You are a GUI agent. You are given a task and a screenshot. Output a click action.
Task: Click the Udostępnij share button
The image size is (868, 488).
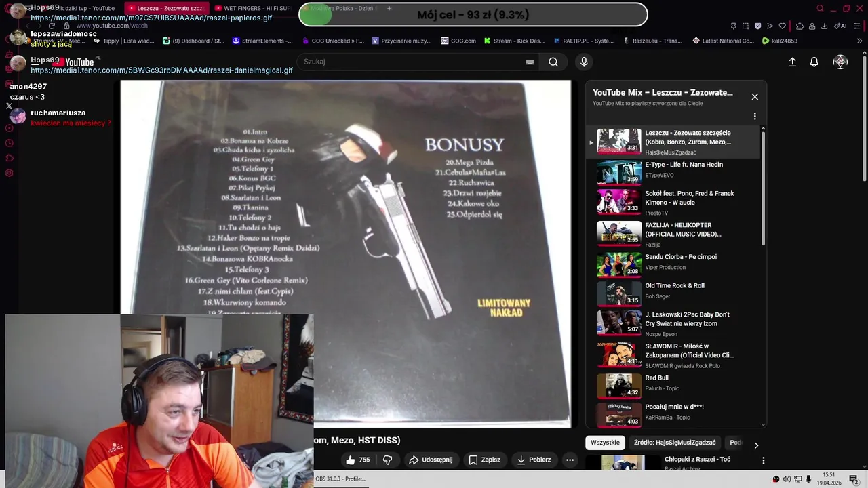coord(431,460)
